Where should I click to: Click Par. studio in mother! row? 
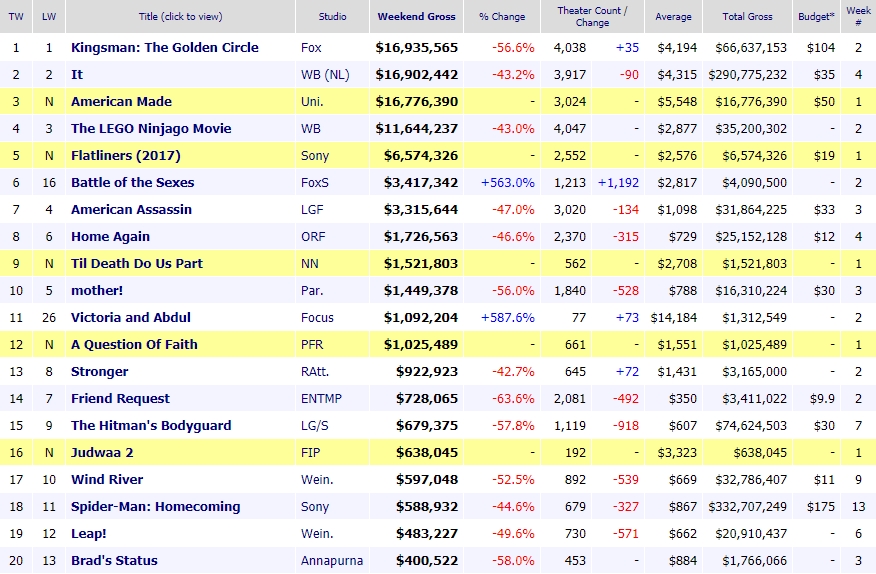(312, 291)
